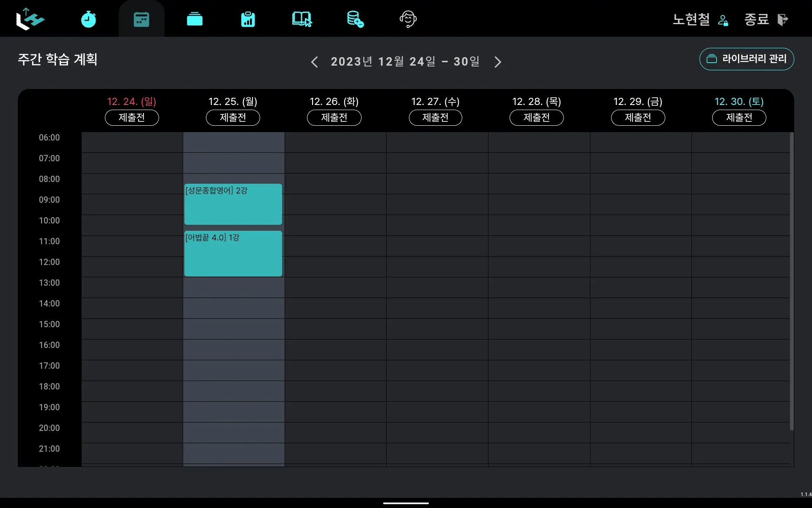
Task: Open the clipboard chart report icon
Action: click(x=248, y=19)
